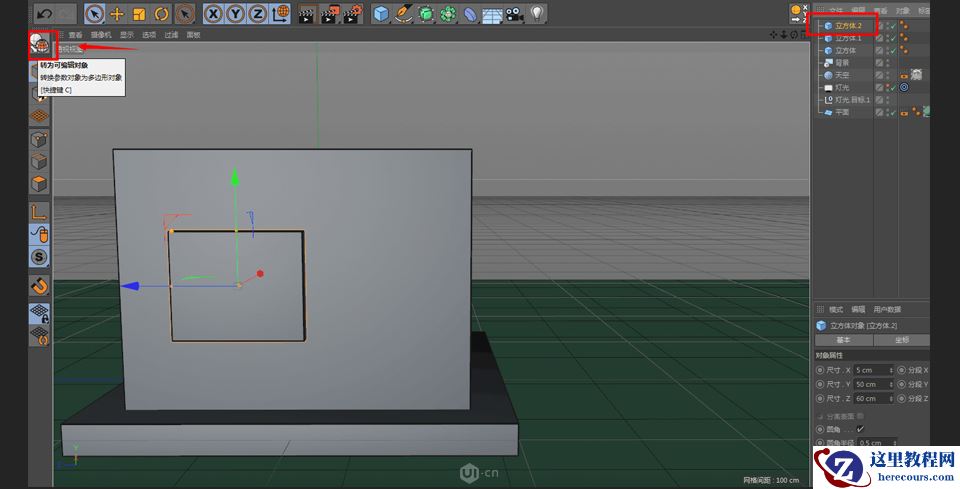Click the Undo arrow in top toolbar
Screen dimensions: 960x489
(44, 13)
